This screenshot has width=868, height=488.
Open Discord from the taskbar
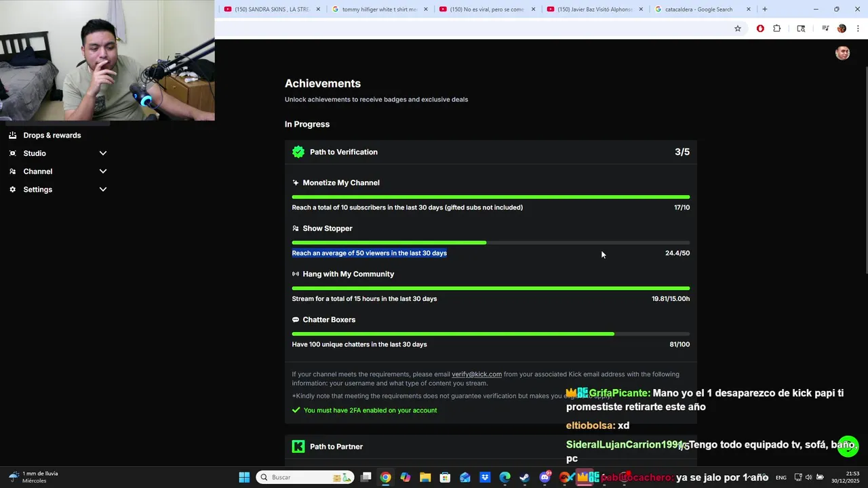[545, 477]
